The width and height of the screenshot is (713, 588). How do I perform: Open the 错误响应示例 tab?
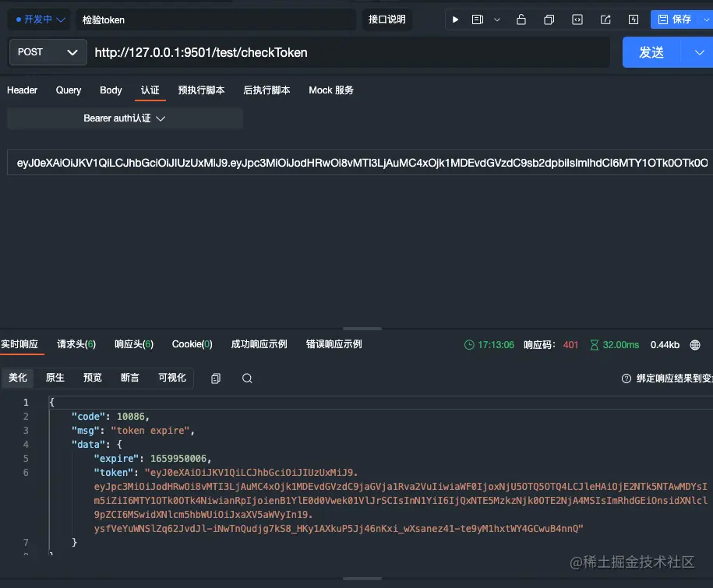[x=334, y=344]
